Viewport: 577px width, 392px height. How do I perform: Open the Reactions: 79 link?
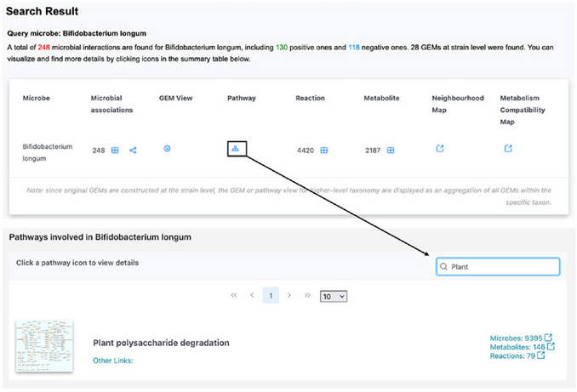[x=517, y=355]
